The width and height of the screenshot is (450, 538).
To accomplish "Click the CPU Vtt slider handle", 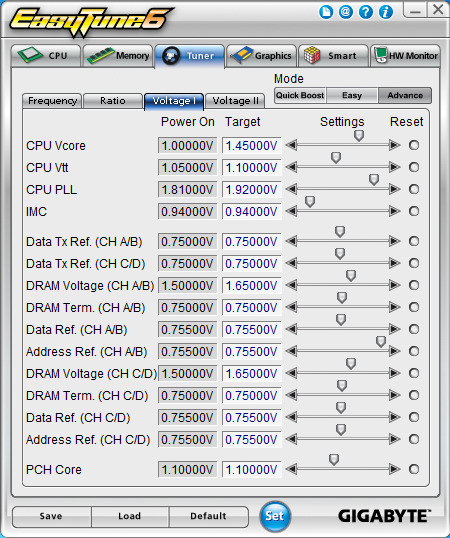I will [x=336, y=157].
